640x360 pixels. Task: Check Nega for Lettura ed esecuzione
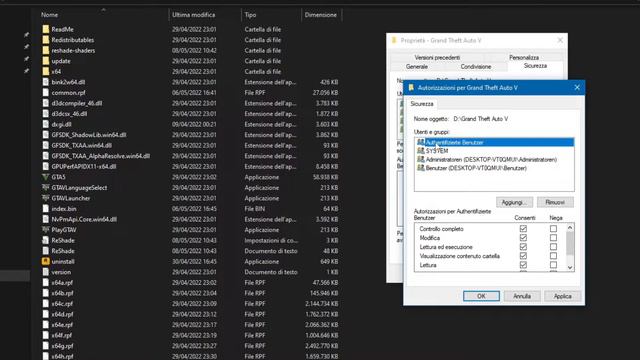(553, 247)
